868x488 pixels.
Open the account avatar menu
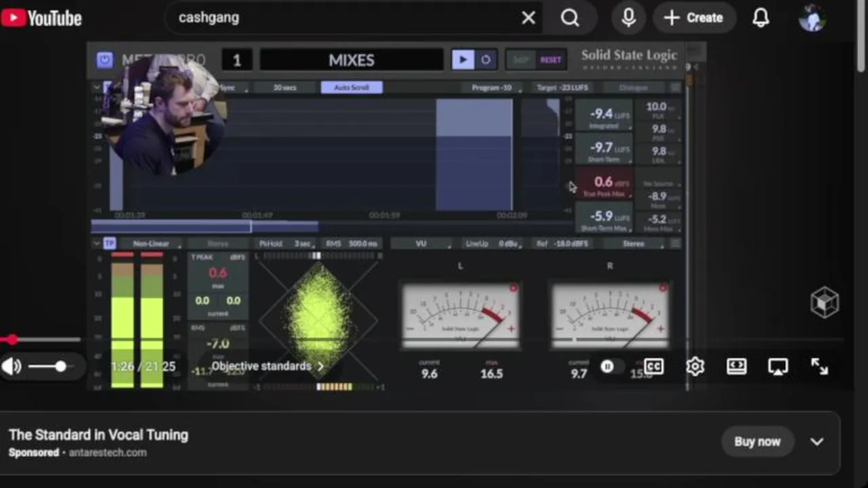click(x=812, y=18)
